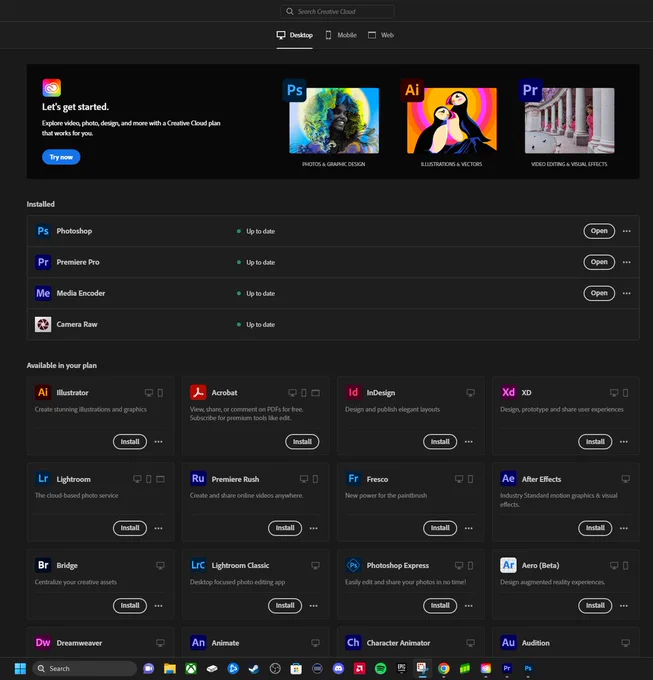Switch to the Desktop tab

coord(295,35)
